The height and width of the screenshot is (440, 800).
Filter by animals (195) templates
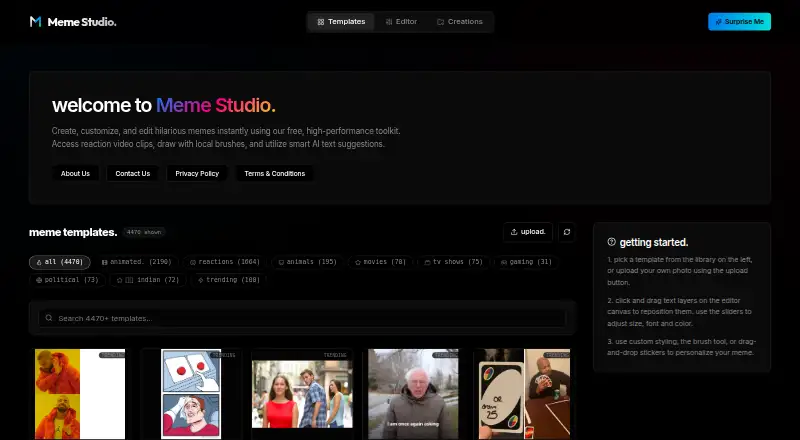[307, 262]
